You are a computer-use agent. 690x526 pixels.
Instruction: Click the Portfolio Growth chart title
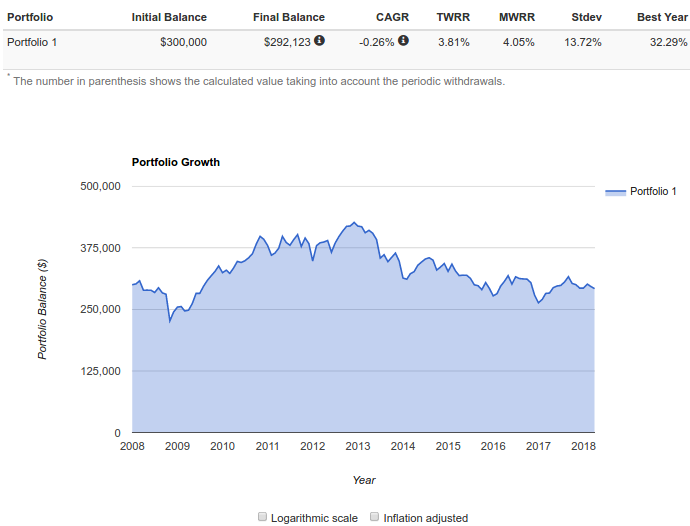pyautogui.click(x=176, y=162)
